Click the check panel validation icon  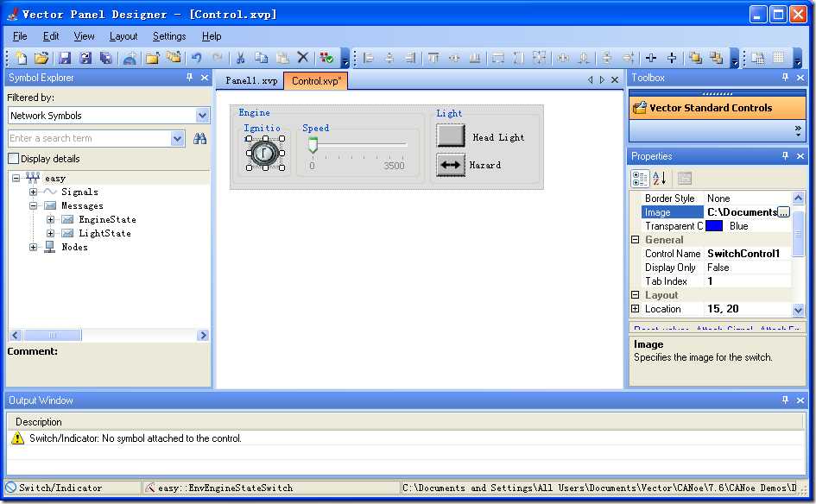[x=326, y=58]
